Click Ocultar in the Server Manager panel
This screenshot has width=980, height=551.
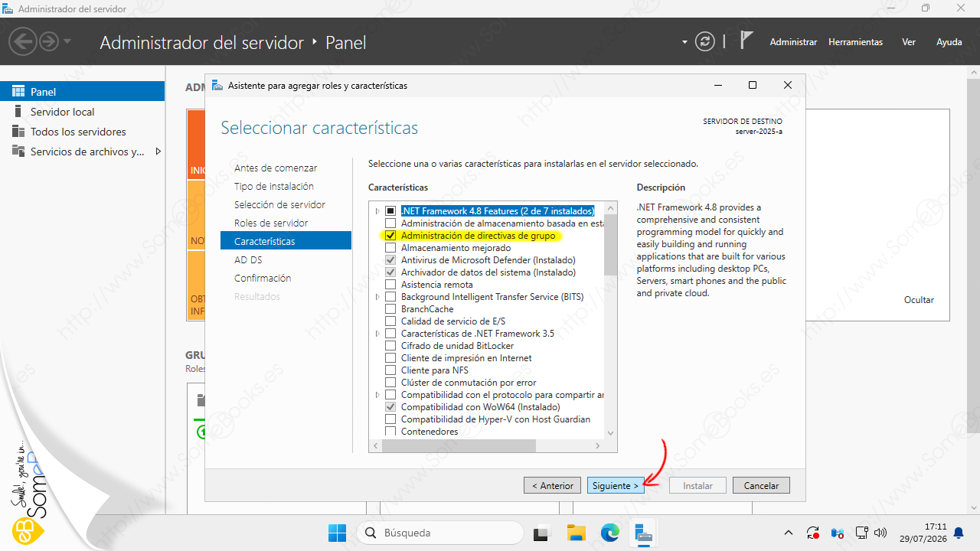919,300
